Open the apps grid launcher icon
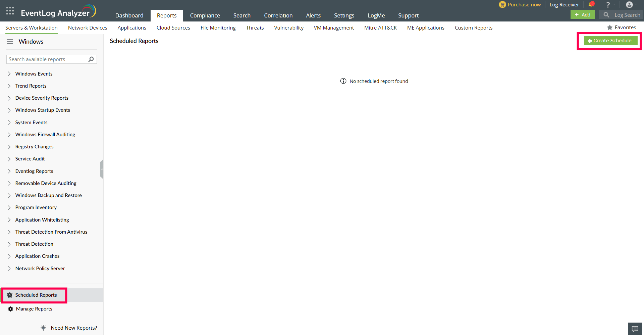The height and width of the screenshot is (335, 644). pos(10,11)
